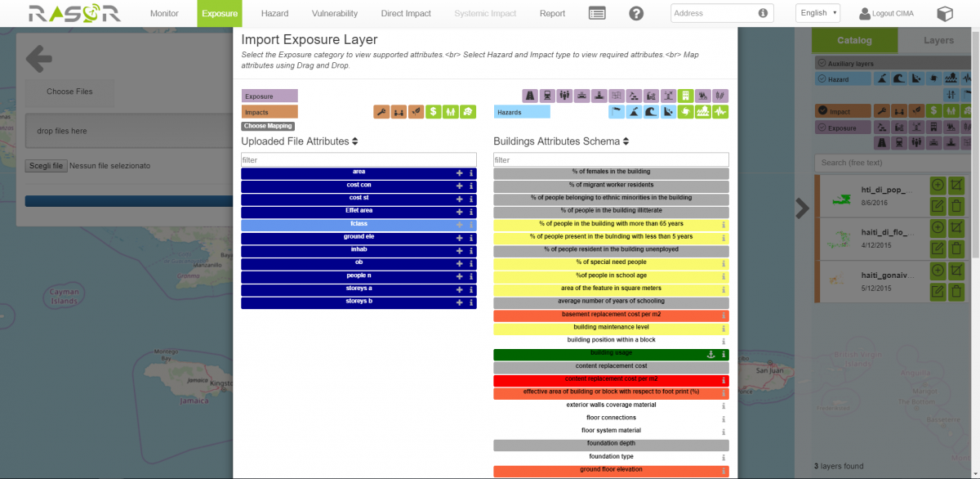This screenshot has height=479, width=980.
Task: Select the green Buildings exposure icon in dialog
Action: pyautogui.click(x=686, y=96)
